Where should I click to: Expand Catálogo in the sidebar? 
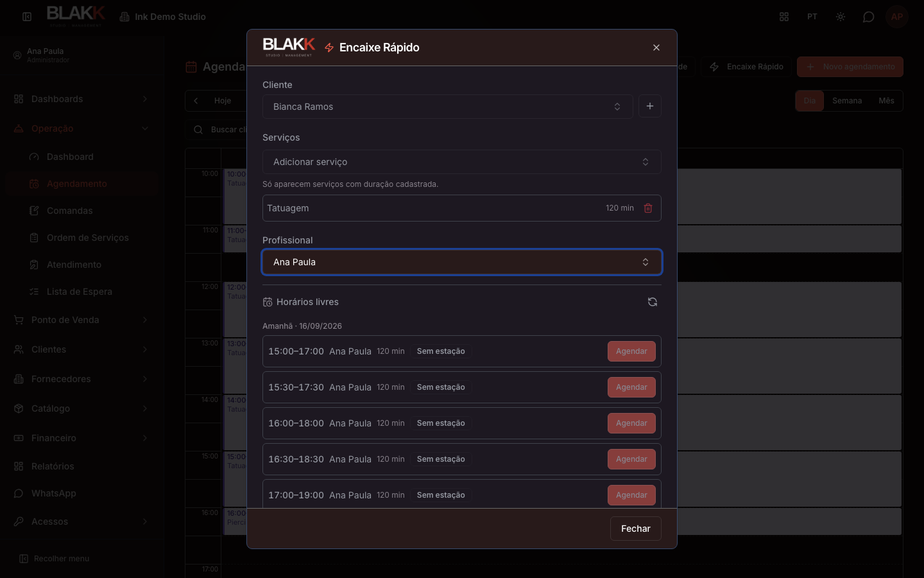click(x=81, y=408)
